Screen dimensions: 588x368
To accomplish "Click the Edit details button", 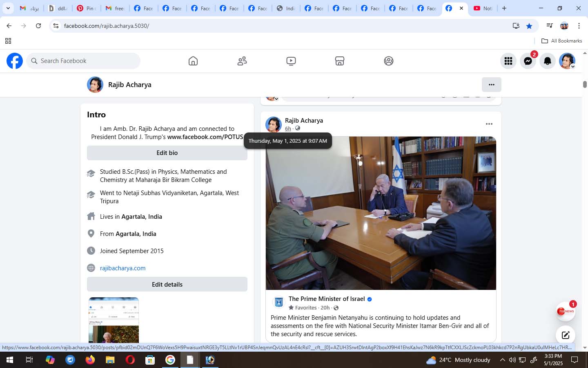I will 167,285.
